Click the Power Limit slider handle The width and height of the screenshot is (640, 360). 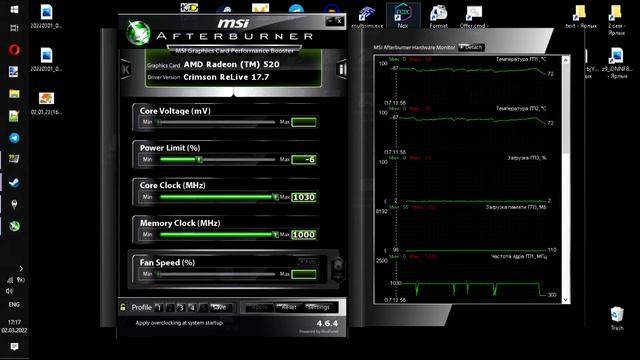pyautogui.click(x=199, y=159)
